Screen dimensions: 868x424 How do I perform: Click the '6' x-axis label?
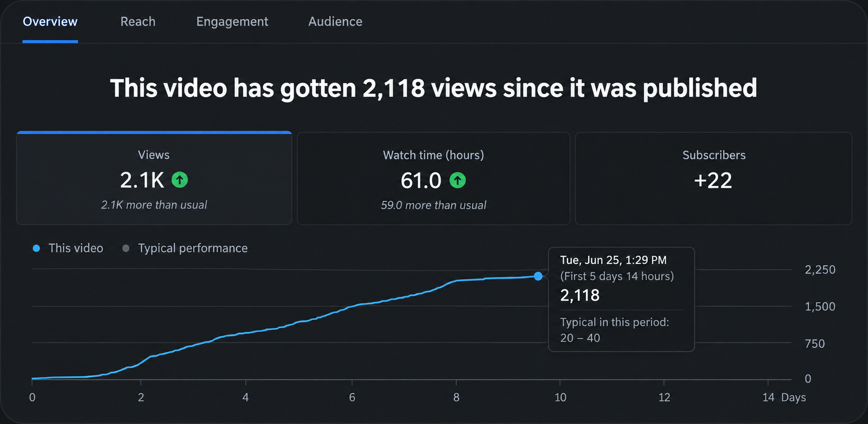tap(352, 397)
